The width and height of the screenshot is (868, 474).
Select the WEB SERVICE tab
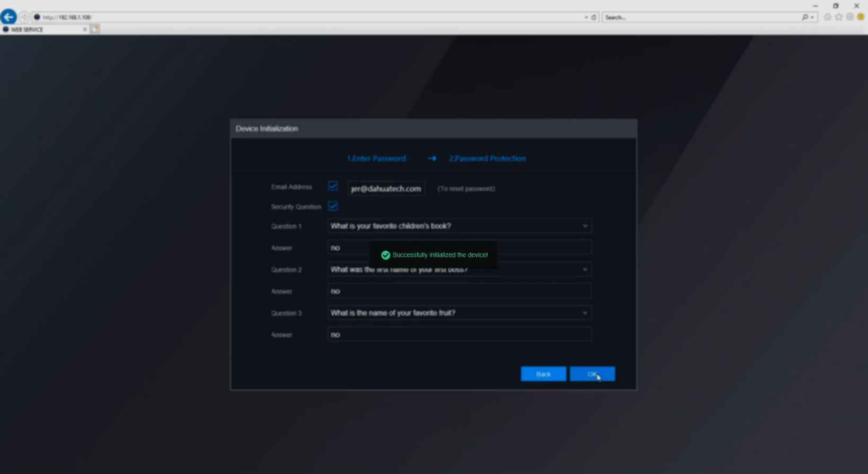(x=45, y=29)
